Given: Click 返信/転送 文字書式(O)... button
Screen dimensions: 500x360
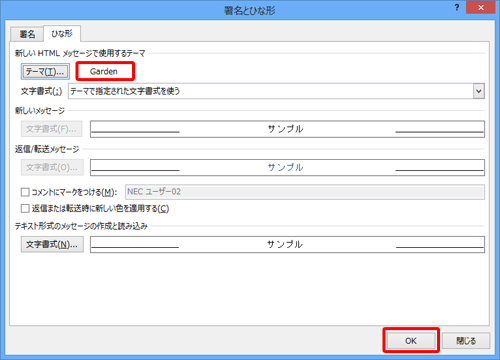Looking at the screenshot, I should pyautogui.click(x=52, y=167).
